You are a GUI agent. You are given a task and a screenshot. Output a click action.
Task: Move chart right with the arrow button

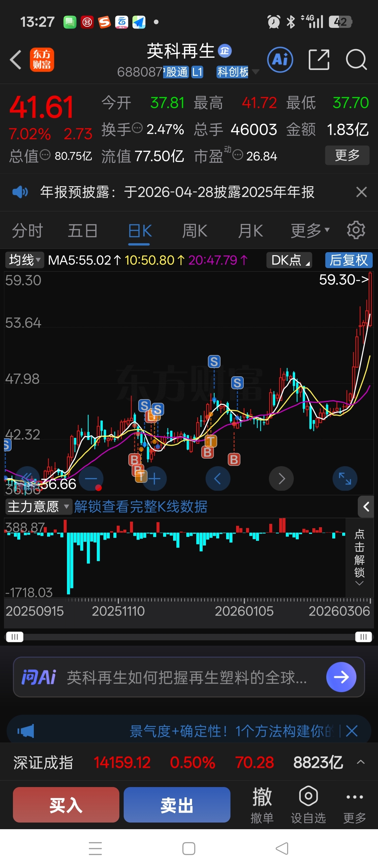point(282,478)
